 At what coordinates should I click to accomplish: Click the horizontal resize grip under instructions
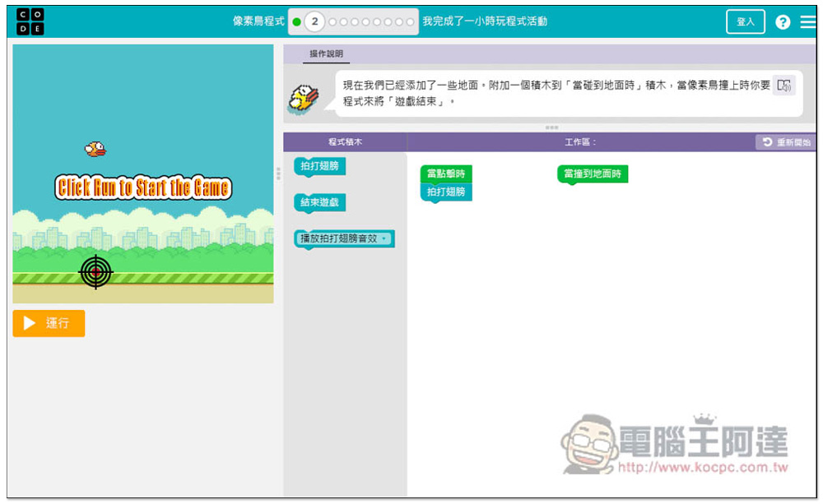tap(551, 127)
